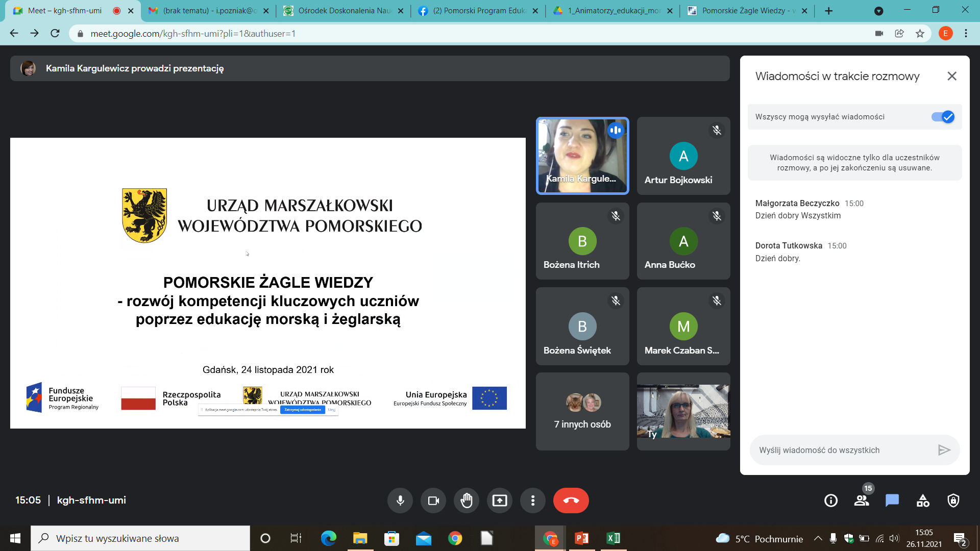Open the meeting details info icon
Viewport: 980px width, 551px height.
(x=831, y=500)
